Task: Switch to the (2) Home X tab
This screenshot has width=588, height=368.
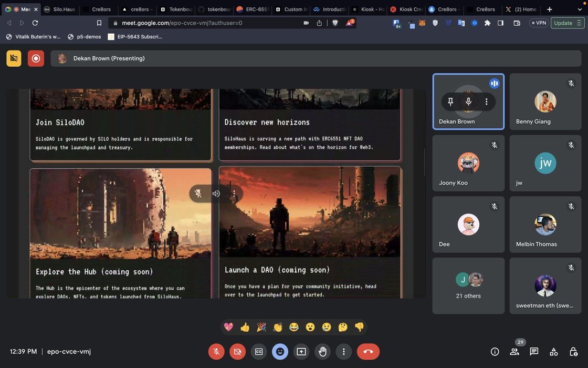Action: [x=522, y=9]
